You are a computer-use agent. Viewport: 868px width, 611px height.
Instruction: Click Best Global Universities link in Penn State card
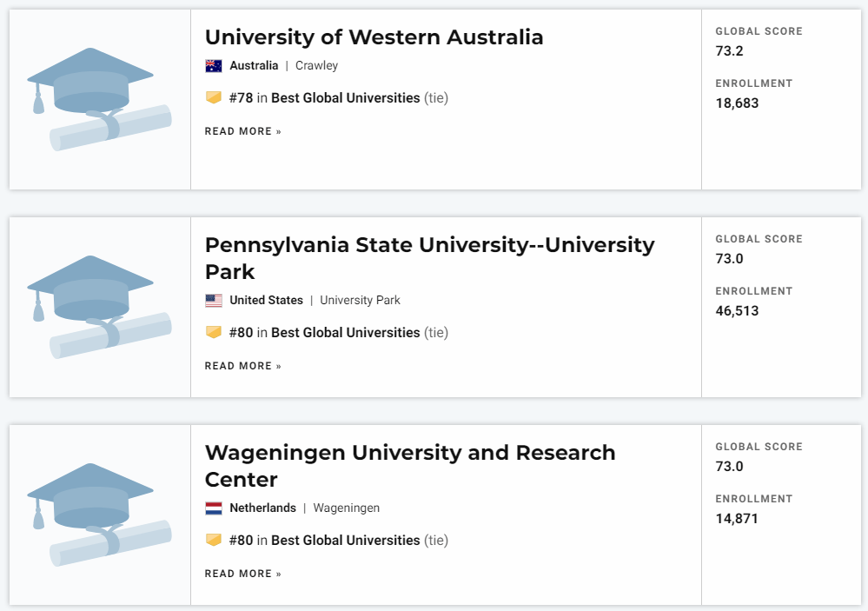(346, 332)
